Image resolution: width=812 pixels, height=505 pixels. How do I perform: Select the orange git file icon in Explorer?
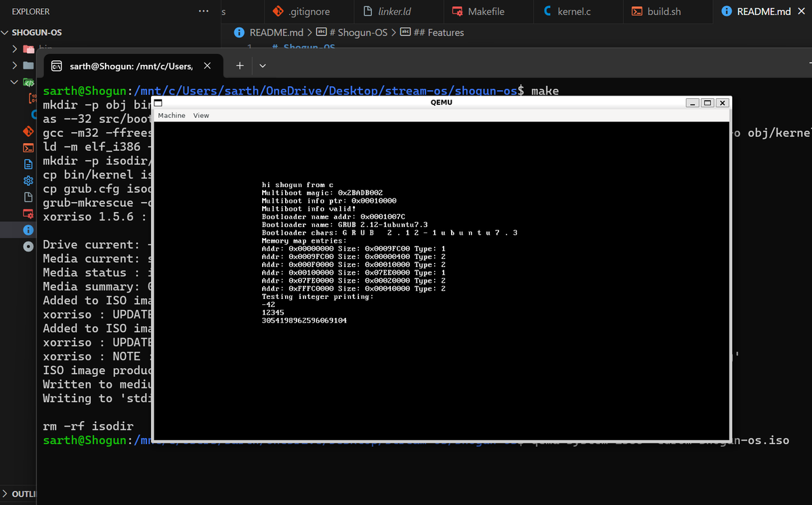28,132
